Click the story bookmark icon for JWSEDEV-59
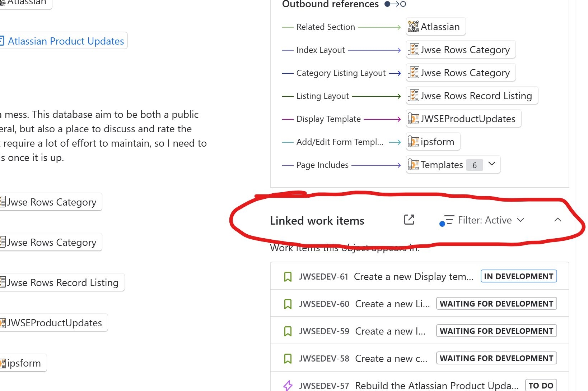The height and width of the screenshot is (391, 588). (x=288, y=331)
